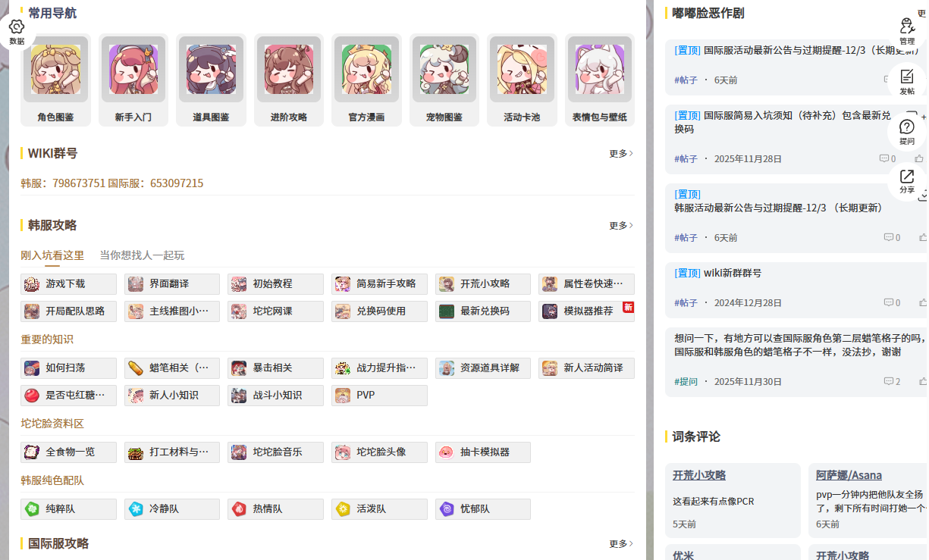929x560 pixels.
Task: Click the 阿萨娜/Asana comment title
Action: pyautogui.click(x=849, y=475)
